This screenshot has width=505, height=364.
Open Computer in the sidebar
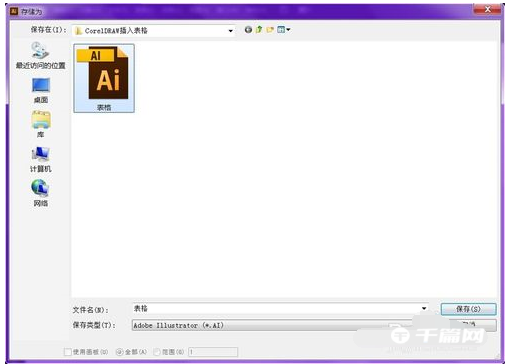pos(41,159)
